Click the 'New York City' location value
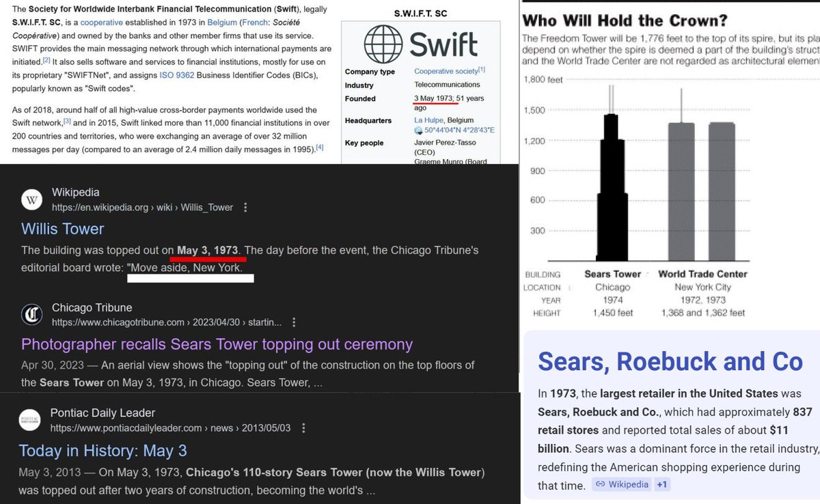Image resolution: width=820 pixels, height=504 pixels. click(x=703, y=288)
